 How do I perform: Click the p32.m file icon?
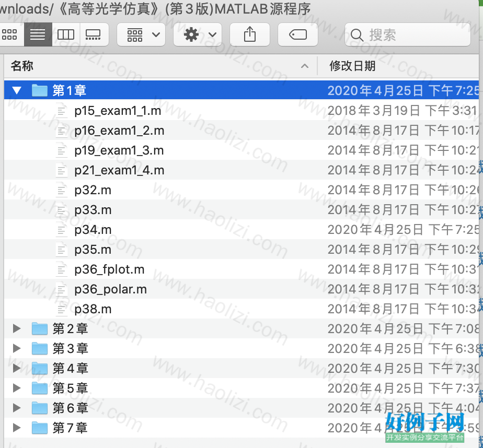tap(61, 190)
